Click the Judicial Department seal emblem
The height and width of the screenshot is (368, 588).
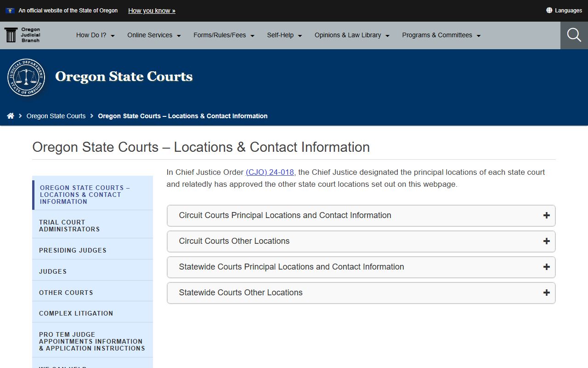[26, 77]
